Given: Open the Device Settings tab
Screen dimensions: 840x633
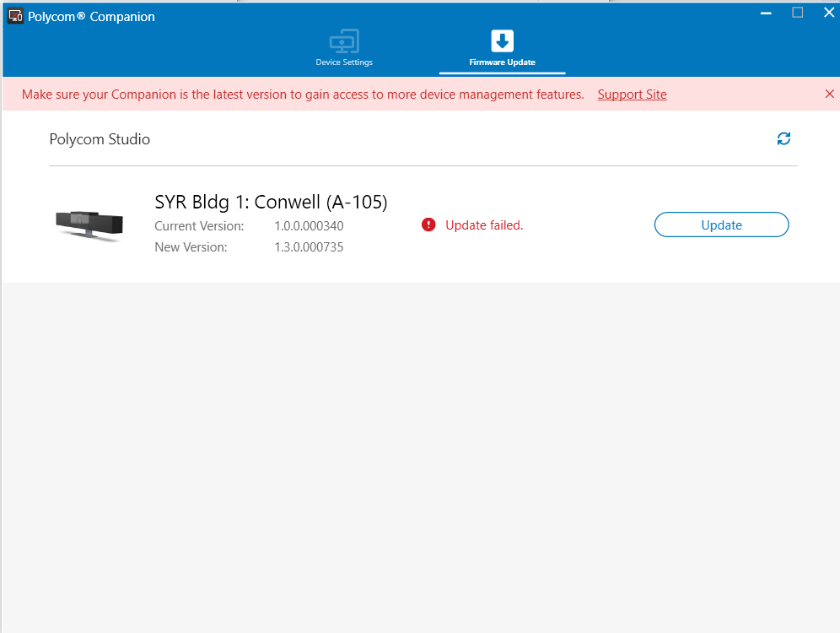Looking at the screenshot, I should coord(344,49).
